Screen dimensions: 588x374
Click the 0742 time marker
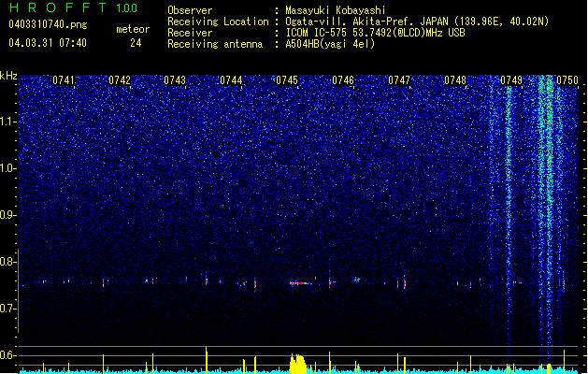coord(120,80)
